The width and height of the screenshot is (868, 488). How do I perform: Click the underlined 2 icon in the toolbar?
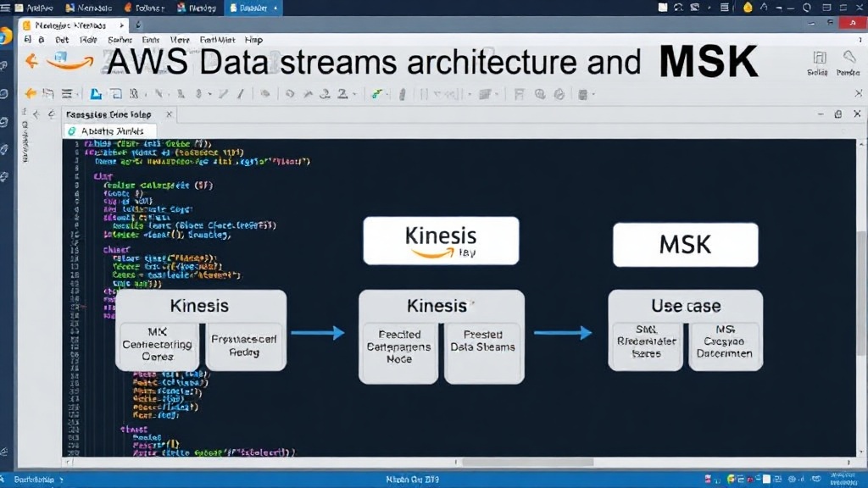click(342, 93)
